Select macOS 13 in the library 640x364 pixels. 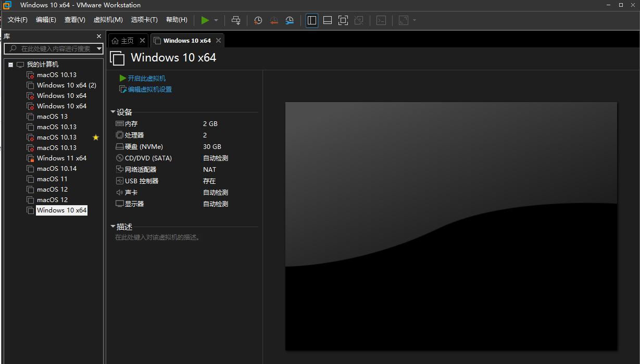(x=52, y=117)
